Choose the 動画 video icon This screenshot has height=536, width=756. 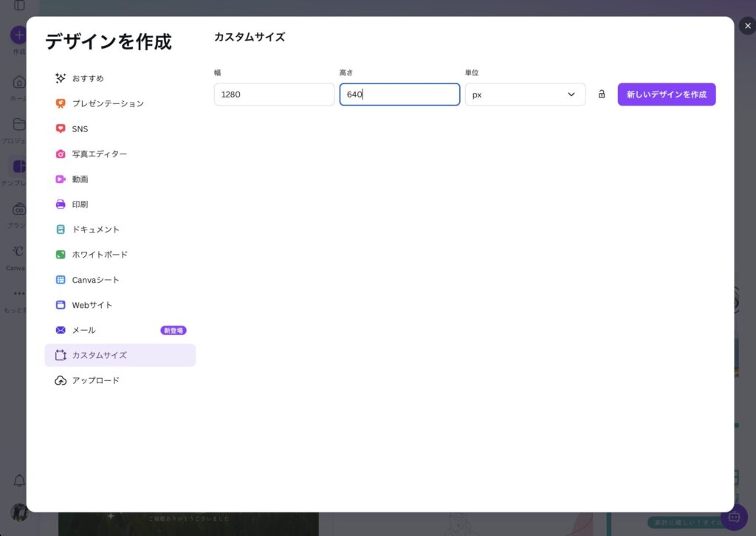point(61,179)
